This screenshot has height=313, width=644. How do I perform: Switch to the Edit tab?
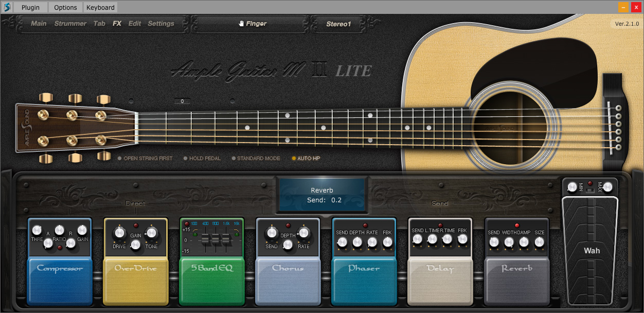point(135,24)
